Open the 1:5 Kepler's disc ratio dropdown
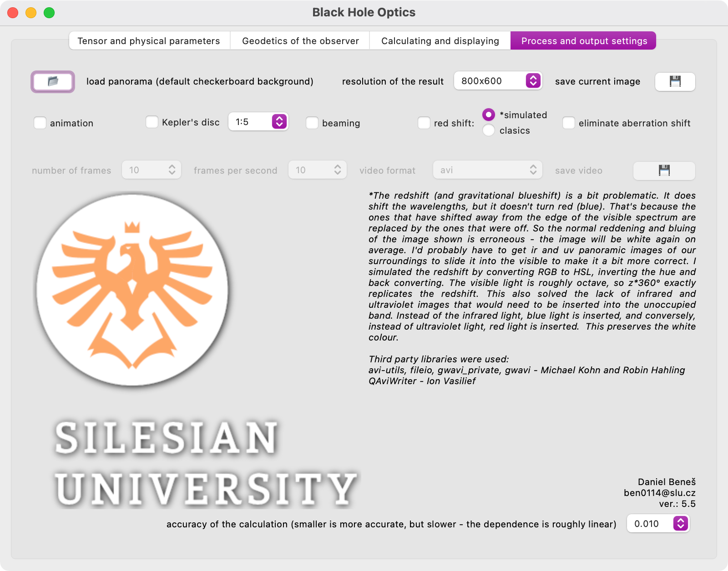 click(258, 122)
